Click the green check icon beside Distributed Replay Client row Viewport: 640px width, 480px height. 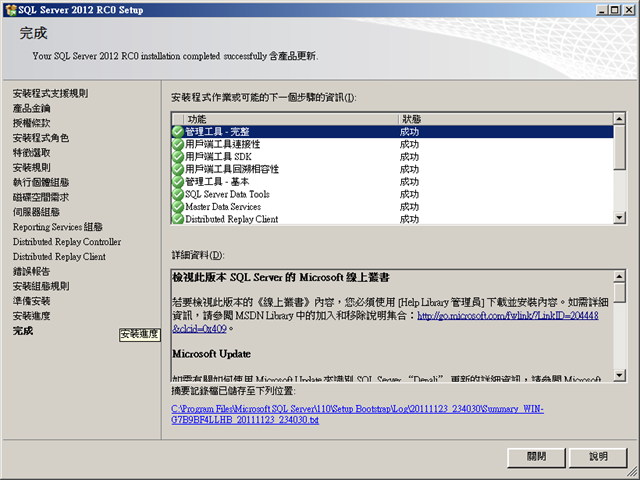[x=178, y=219]
